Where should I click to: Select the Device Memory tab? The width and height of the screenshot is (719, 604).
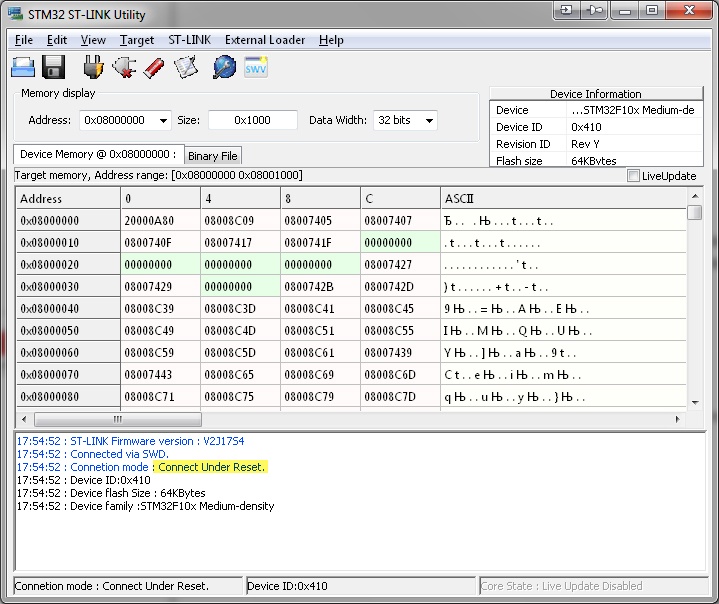click(x=98, y=155)
